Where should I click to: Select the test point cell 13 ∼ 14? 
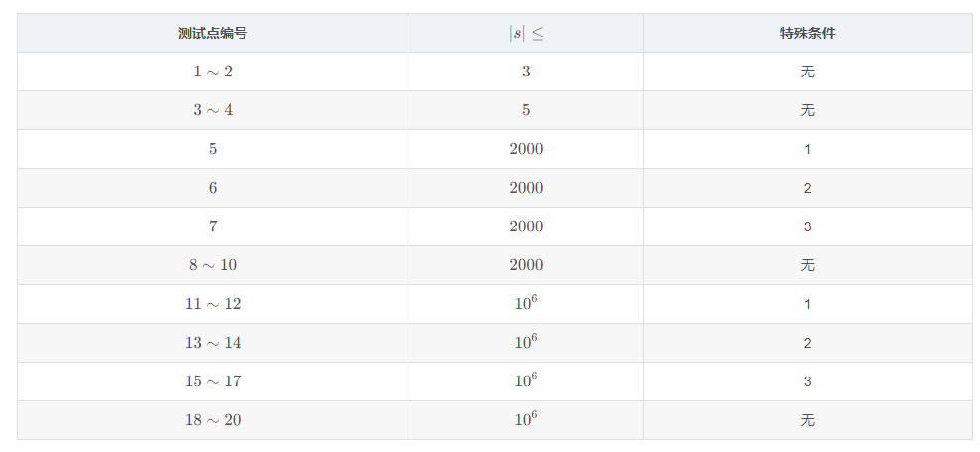pyautogui.click(x=213, y=343)
